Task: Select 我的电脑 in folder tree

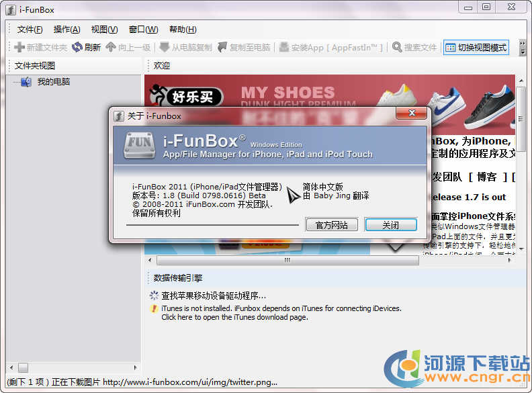Action: point(54,82)
